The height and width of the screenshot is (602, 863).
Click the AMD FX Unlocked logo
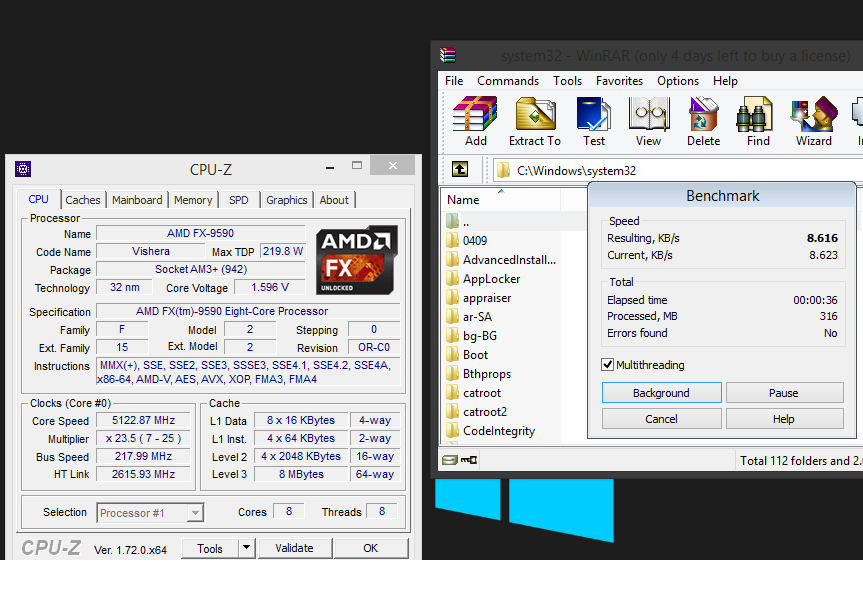[357, 259]
